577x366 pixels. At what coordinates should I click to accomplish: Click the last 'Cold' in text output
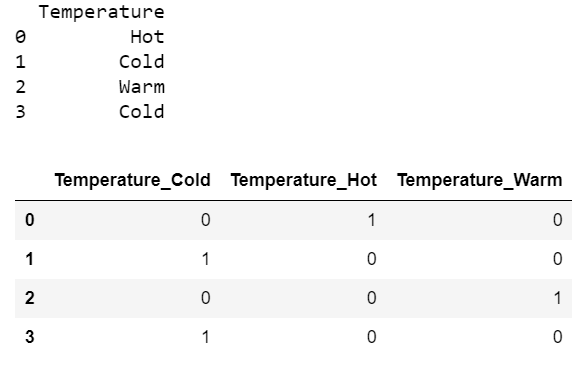tap(142, 112)
